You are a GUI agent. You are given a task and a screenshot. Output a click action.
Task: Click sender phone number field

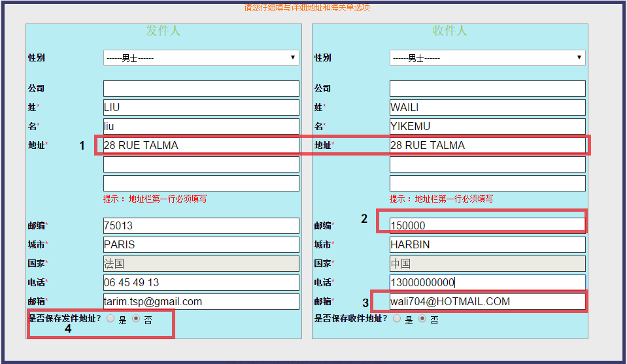click(x=201, y=282)
